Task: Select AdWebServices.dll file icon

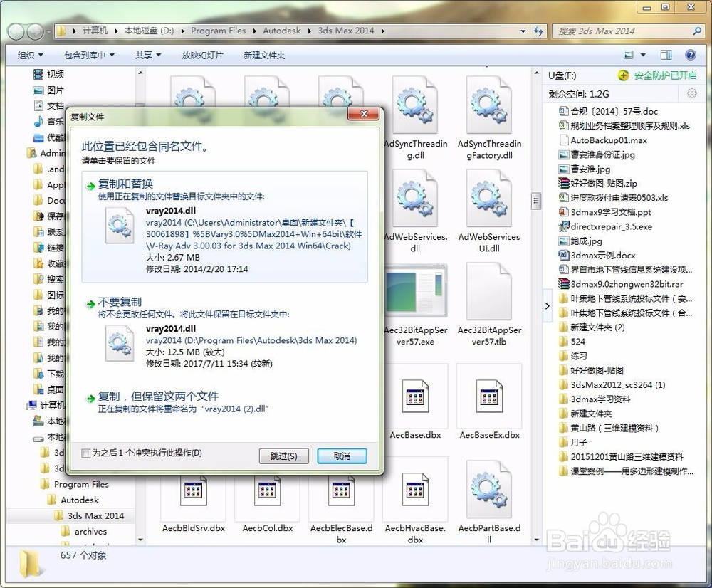Action: point(415,199)
